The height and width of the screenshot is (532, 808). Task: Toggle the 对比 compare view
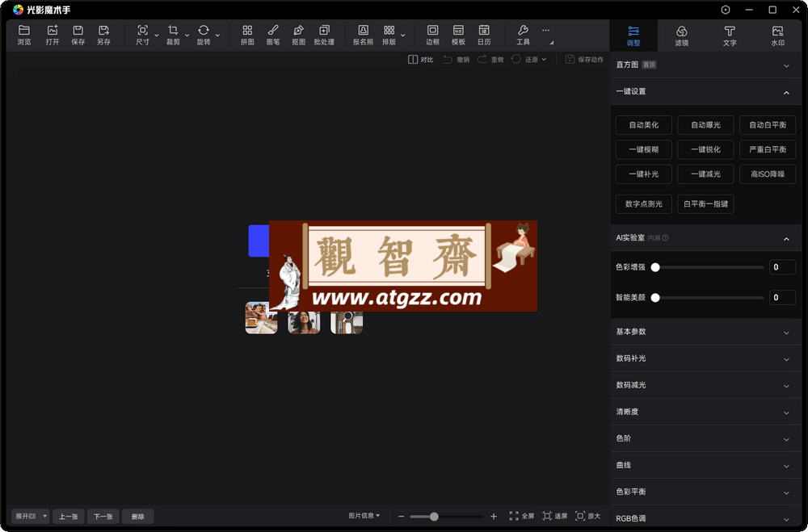click(x=420, y=60)
